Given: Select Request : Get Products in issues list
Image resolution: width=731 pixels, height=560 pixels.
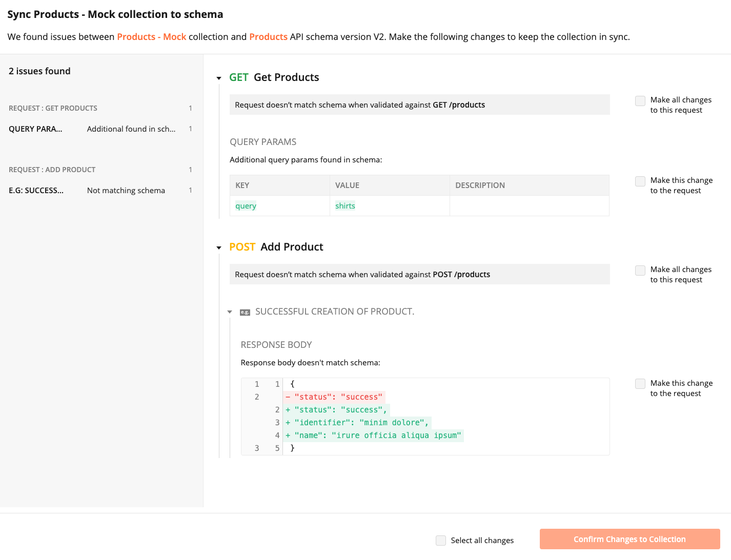Looking at the screenshot, I should click(100, 108).
